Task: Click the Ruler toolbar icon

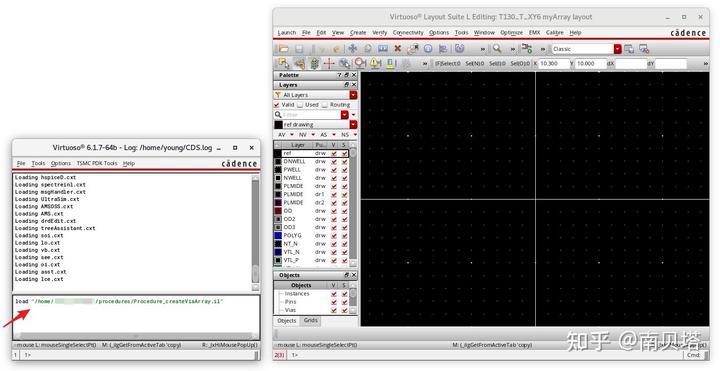Action: click(382, 49)
